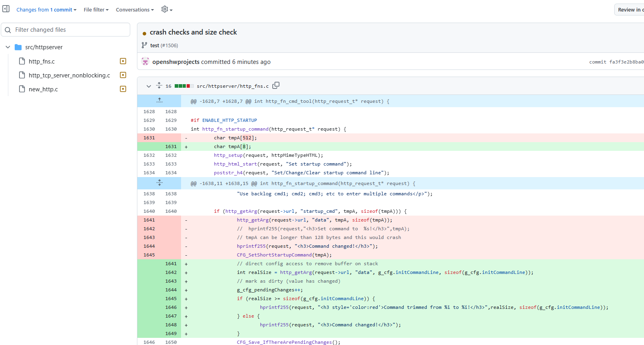Open the Changes from 1 commit dropdown
This screenshot has width=644, height=345.
pyautogui.click(x=46, y=10)
